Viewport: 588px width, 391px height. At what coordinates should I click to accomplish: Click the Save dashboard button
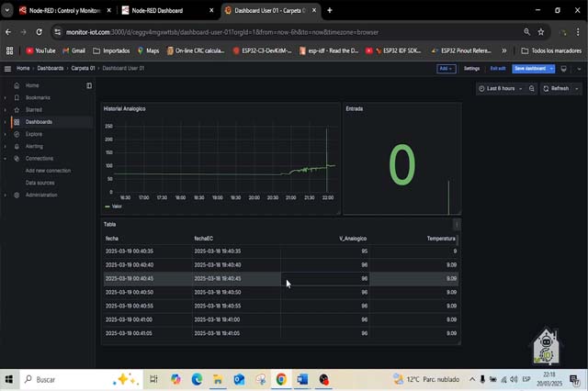(530, 68)
